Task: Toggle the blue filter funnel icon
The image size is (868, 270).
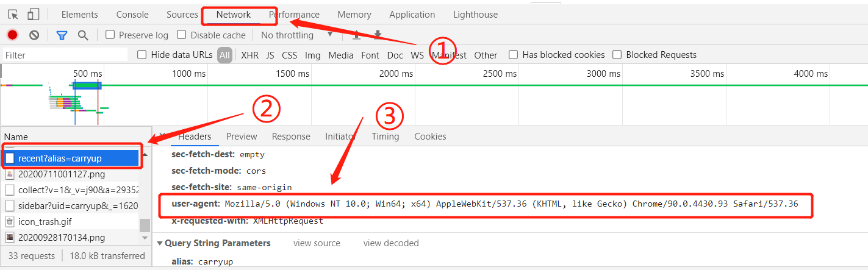Action: pos(62,35)
